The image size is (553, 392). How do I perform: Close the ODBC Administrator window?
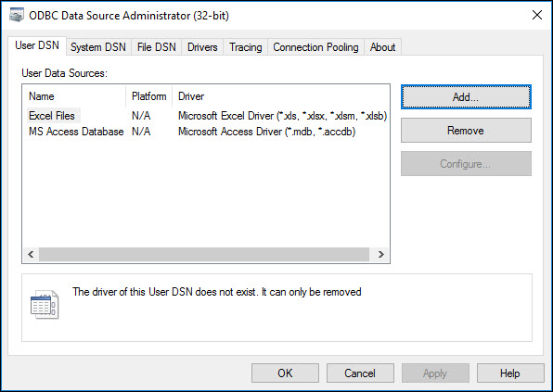click(537, 15)
